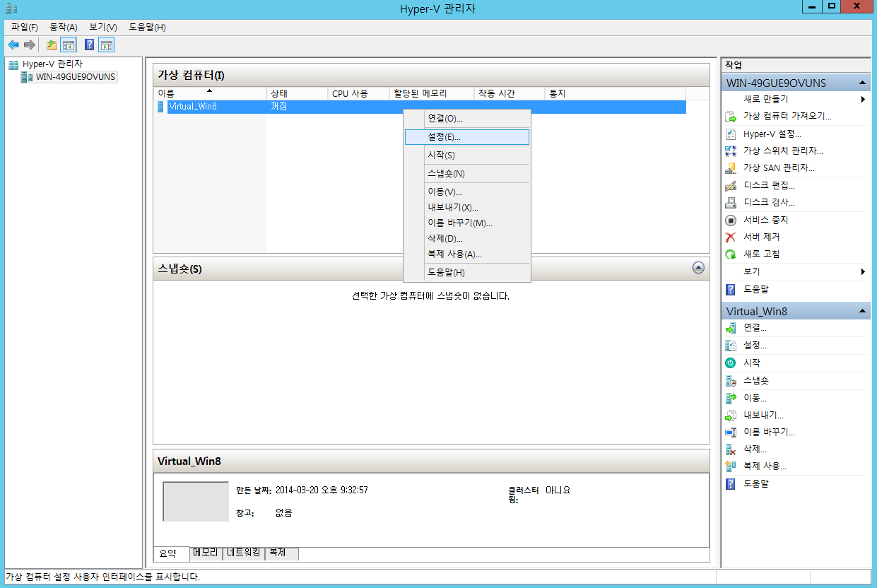877x588 pixels.
Task: Click 디스크 편집... in the actions pane
Action: coord(796,186)
